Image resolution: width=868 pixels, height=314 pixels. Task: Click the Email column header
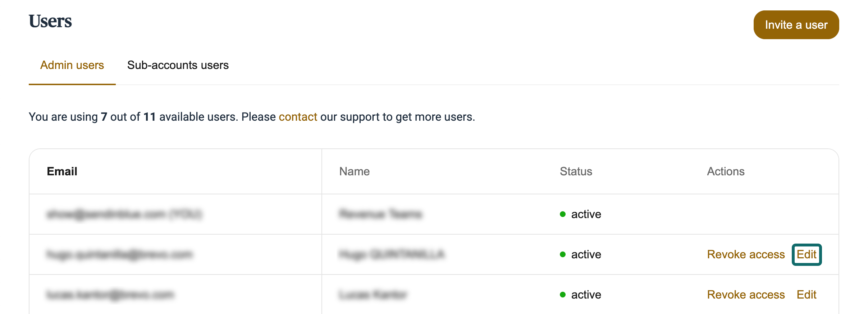point(62,171)
